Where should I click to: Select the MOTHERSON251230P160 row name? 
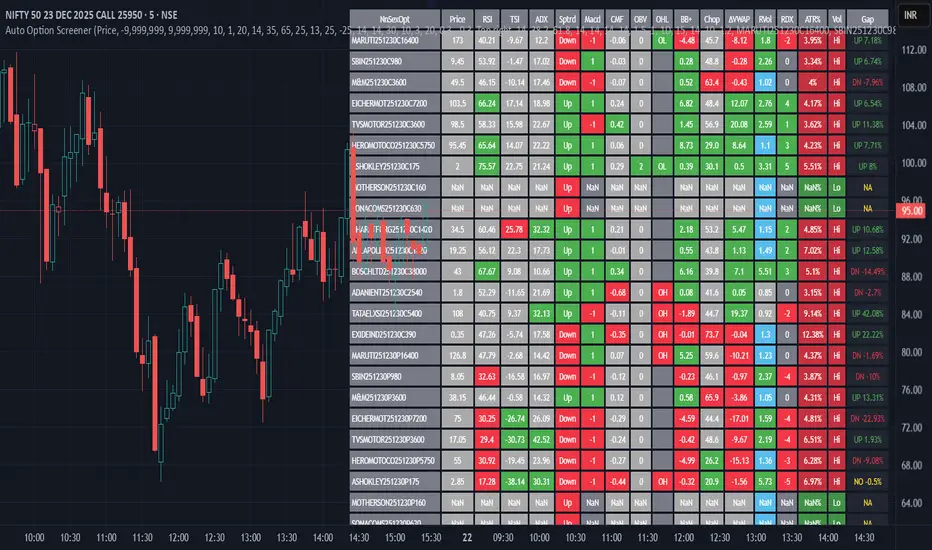pyautogui.click(x=395, y=502)
